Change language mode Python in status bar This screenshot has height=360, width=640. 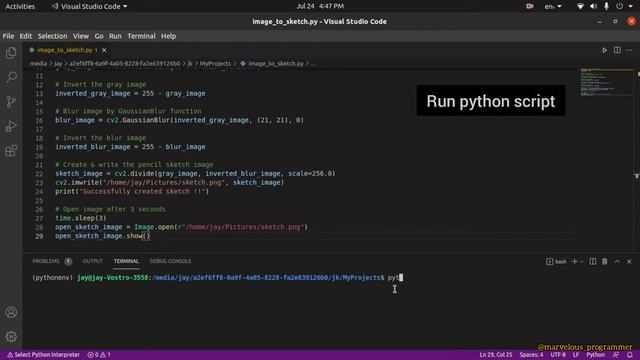click(x=596, y=355)
